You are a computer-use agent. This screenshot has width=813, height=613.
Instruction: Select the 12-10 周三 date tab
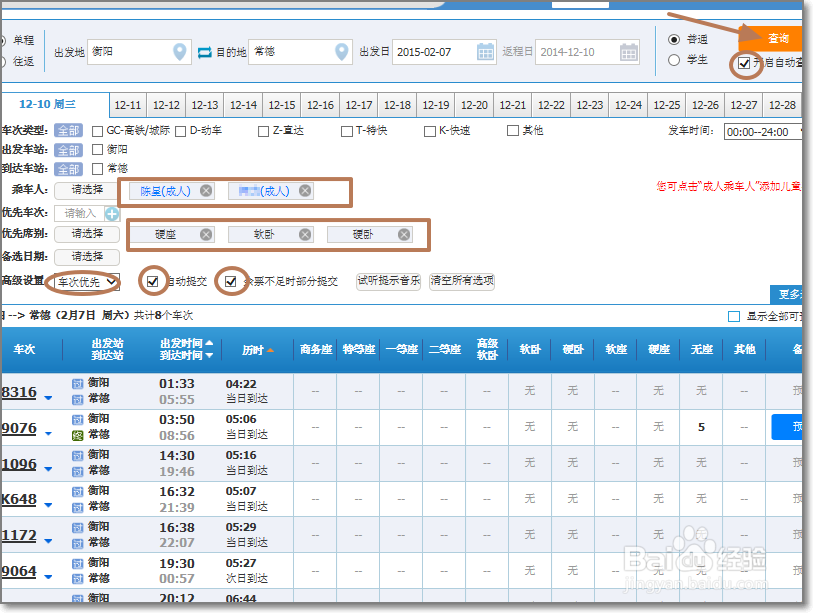(x=54, y=105)
